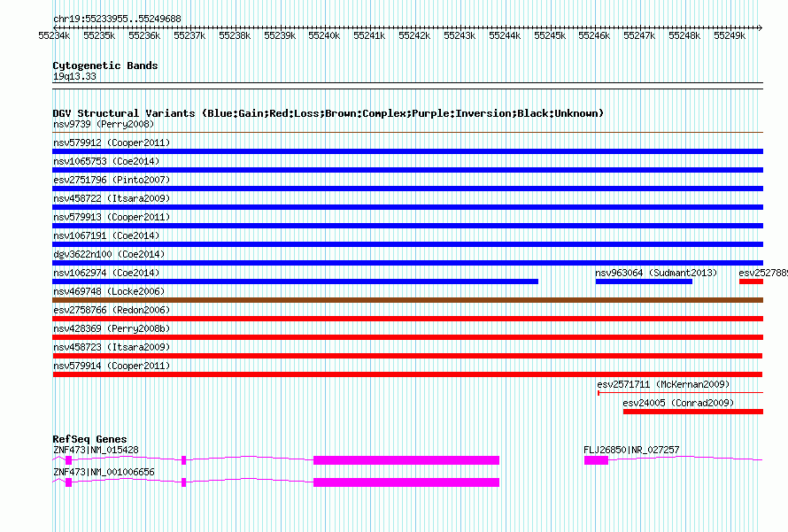Click the brown complex bar under nsv469748

tap(407, 300)
